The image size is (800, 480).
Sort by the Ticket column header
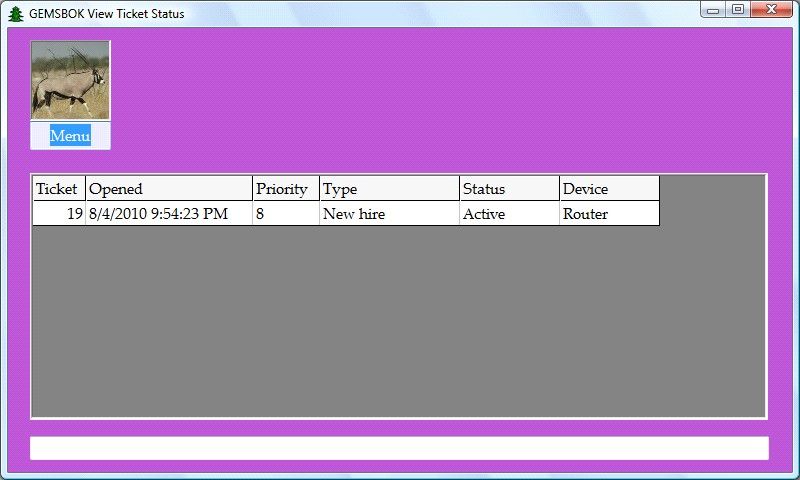coord(58,189)
